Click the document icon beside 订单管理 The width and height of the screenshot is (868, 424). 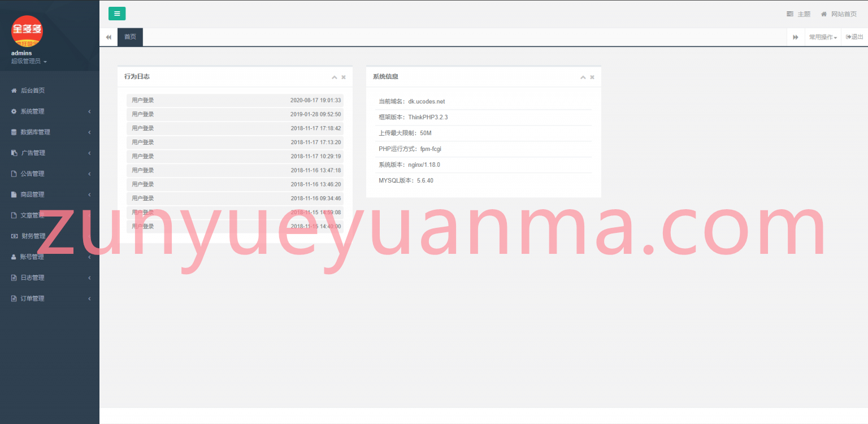[x=14, y=298]
